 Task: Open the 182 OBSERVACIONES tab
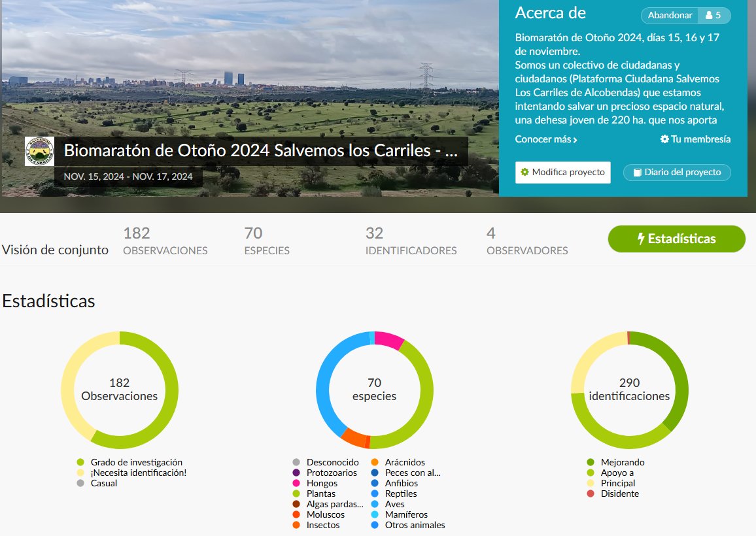165,240
